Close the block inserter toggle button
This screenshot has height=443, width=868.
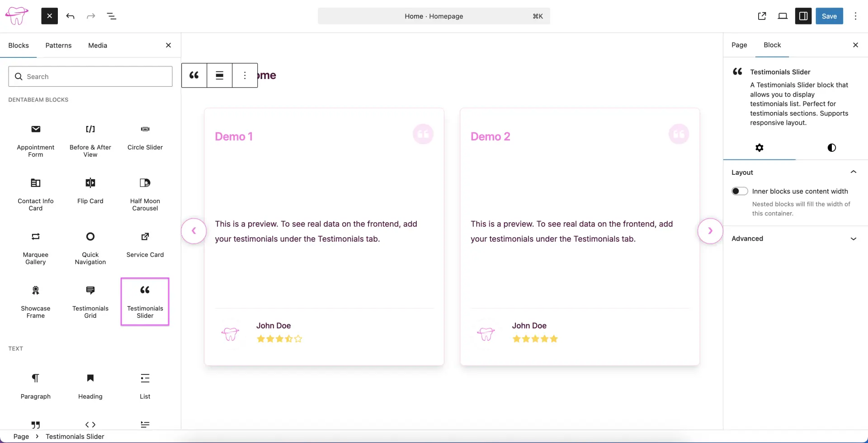coord(50,16)
